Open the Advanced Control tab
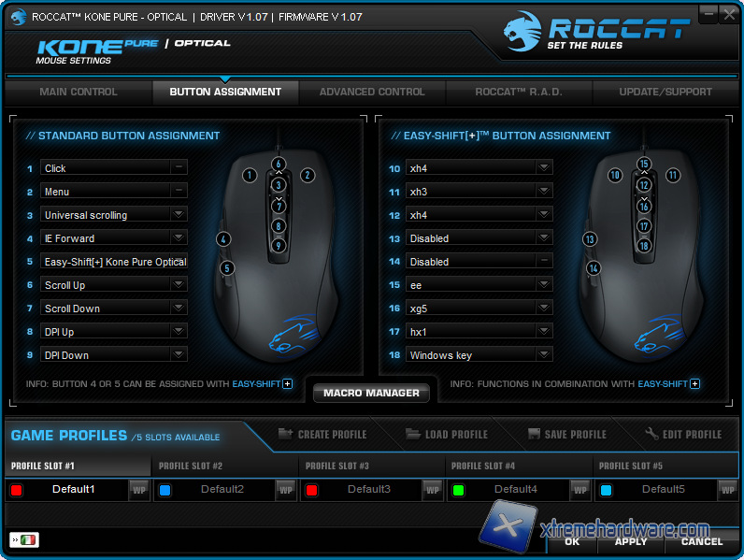The image size is (744, 560). tap(372, 92)
